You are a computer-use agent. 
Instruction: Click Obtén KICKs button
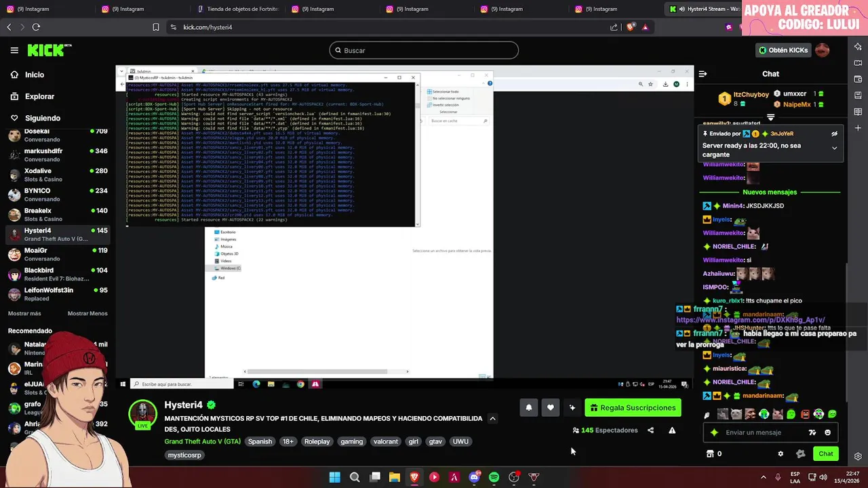783,50
